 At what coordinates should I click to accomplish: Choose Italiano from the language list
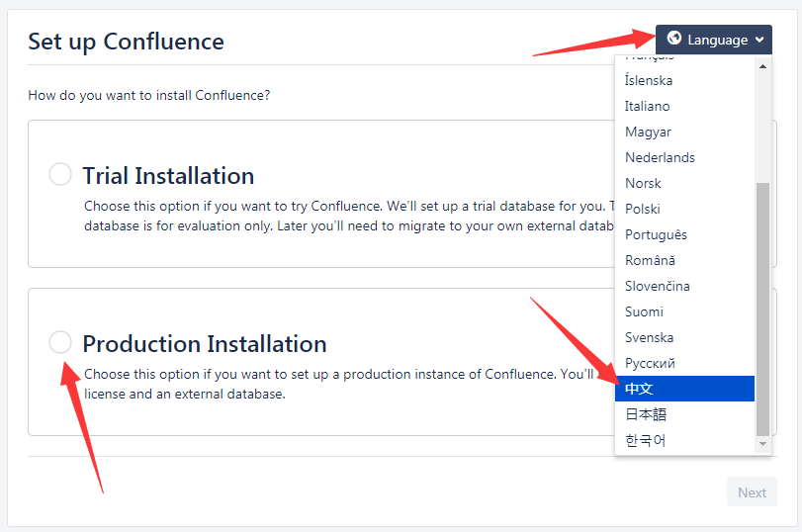coord(684,106)
